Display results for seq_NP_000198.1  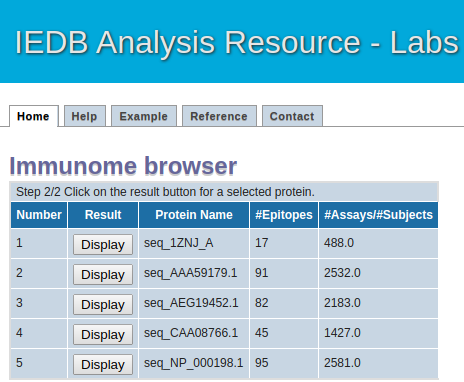coord(103,364)
